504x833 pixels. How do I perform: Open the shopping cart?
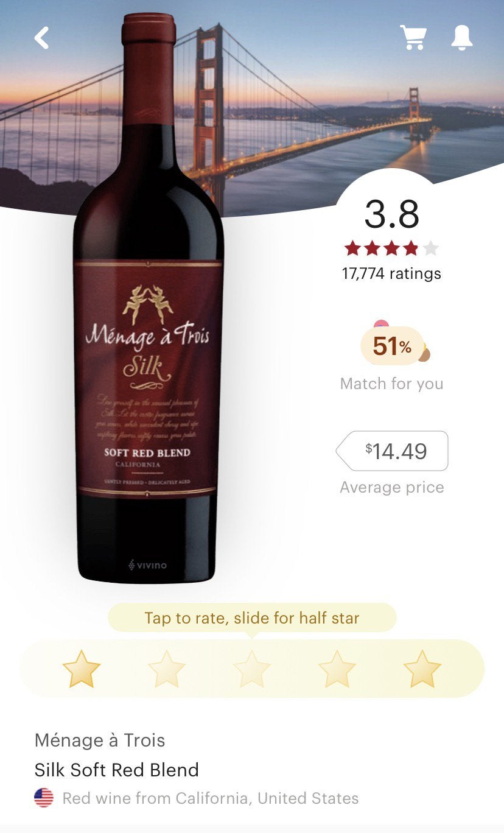pyautogui.click(x=413, y=38)
